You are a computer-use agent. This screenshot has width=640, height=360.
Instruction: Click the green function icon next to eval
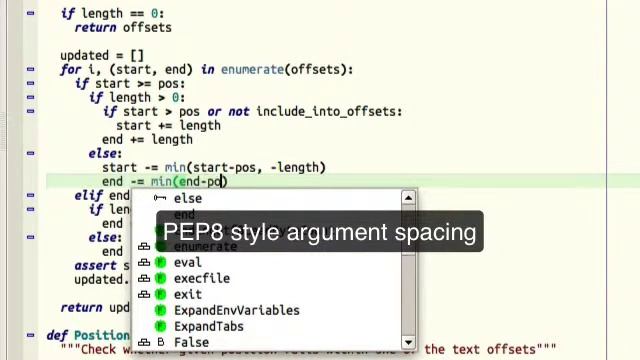[161, 262]
